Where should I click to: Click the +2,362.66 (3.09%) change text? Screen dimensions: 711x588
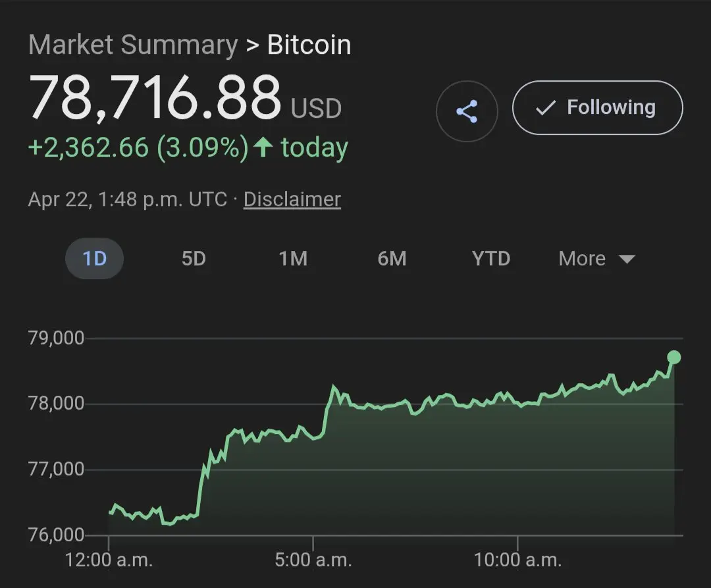(x=138, y=147)
